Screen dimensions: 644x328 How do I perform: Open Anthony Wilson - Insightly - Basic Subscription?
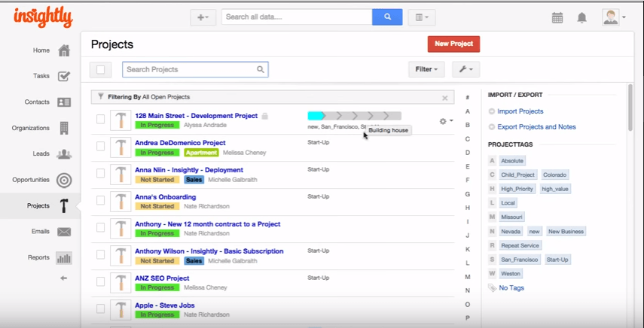point(209,251)
